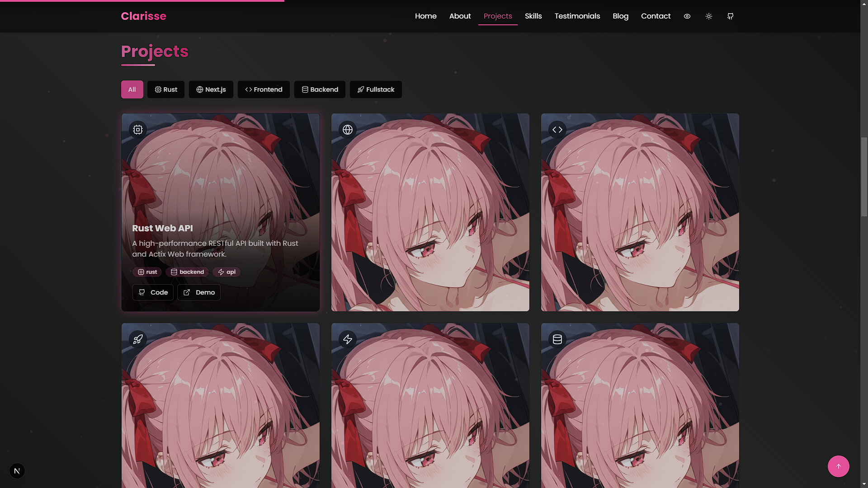This screenshot has height=488, width=868.
Task: Click the CPU chip icon on Rust Web API card
Action: (137, 130)
